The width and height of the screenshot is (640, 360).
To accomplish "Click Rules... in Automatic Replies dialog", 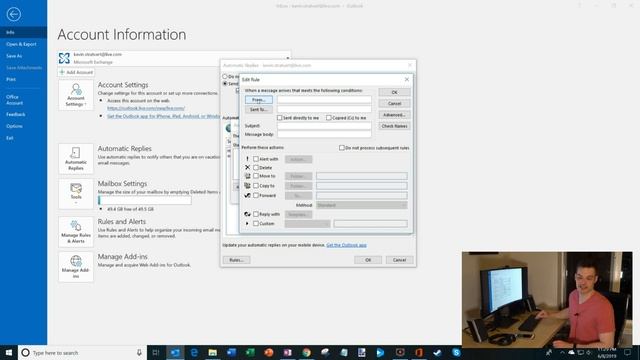I will [x=236, y=260].
